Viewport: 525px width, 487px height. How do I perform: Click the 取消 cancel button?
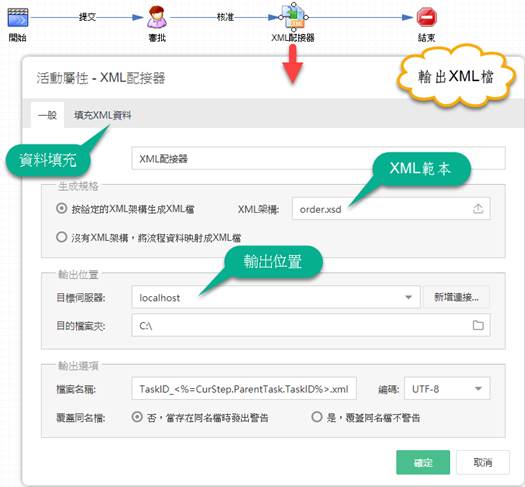click(x=482, y=463)
